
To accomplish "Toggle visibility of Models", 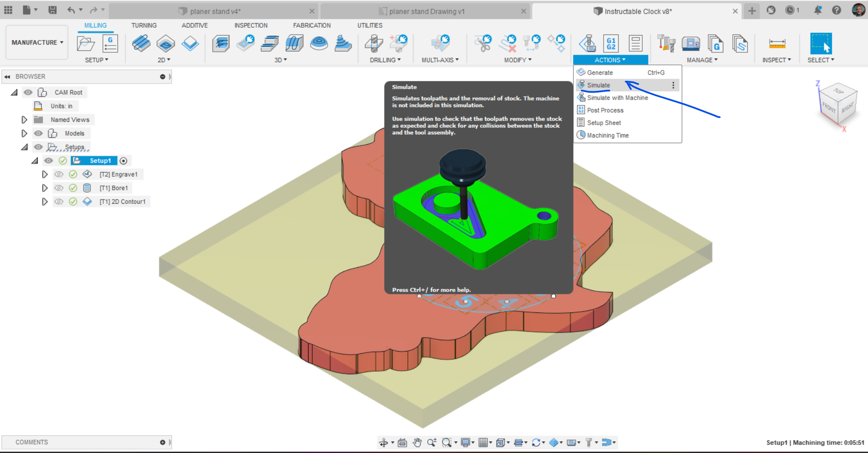I will (38, 133).
